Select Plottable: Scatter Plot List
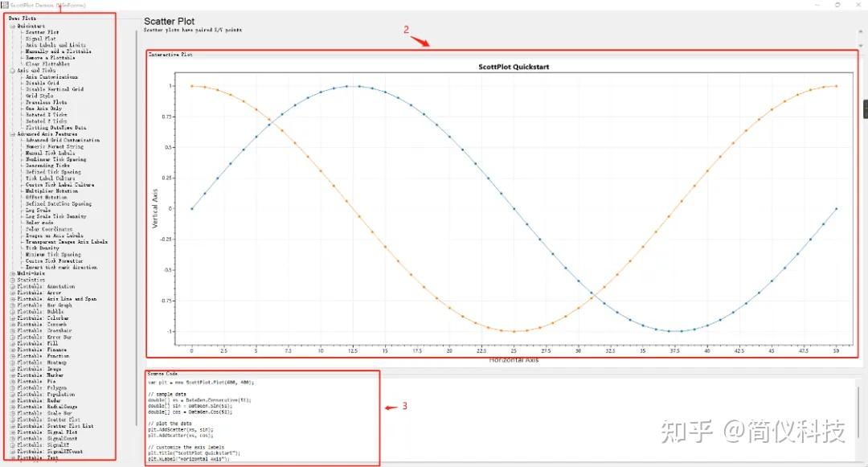The height and width of the screenshot is (467, 868). pos(55,426)
